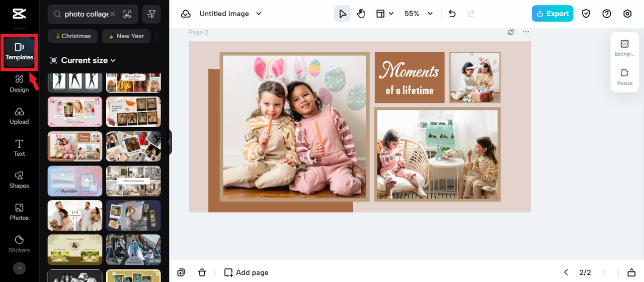
Task: Click the Export button
Action: 552,14
